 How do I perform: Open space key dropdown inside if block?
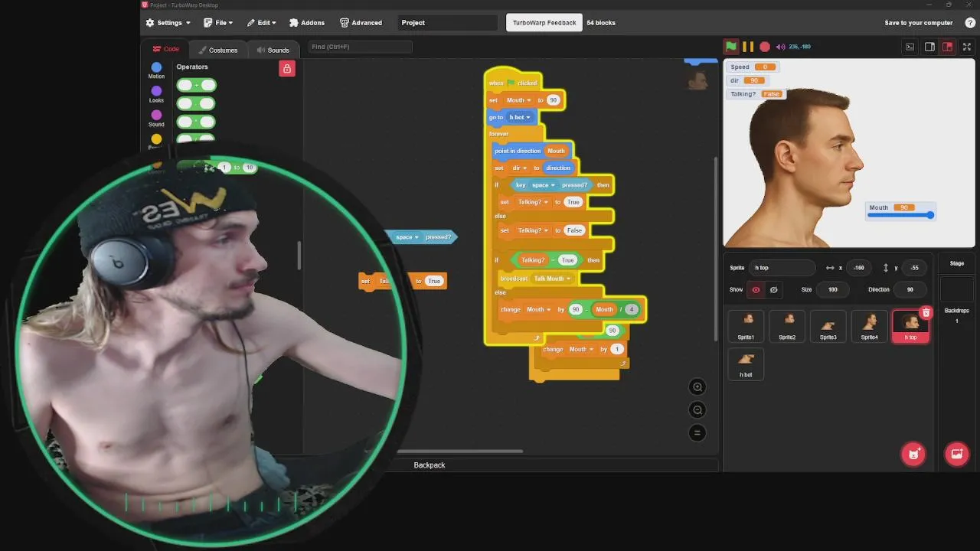pyautogui.click(x=543, y=185)
